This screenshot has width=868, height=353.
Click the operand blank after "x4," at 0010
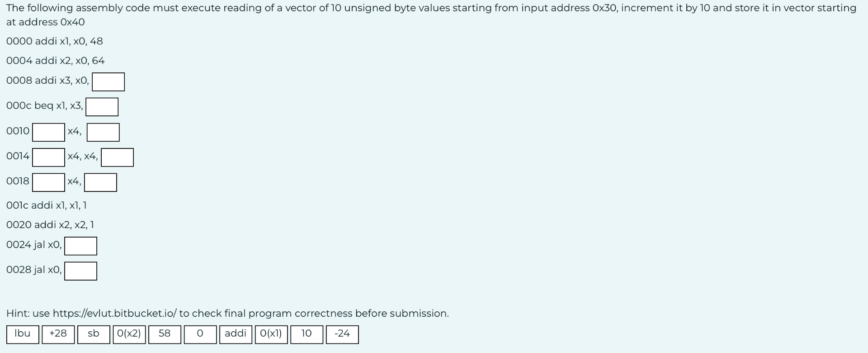tap(103, 132)
